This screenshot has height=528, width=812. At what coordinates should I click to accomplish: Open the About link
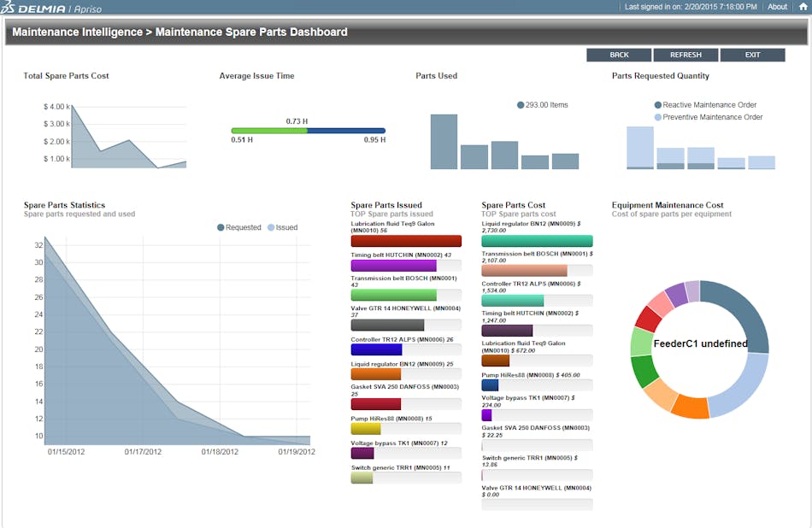pyautogui.click(x=776, y=7)
